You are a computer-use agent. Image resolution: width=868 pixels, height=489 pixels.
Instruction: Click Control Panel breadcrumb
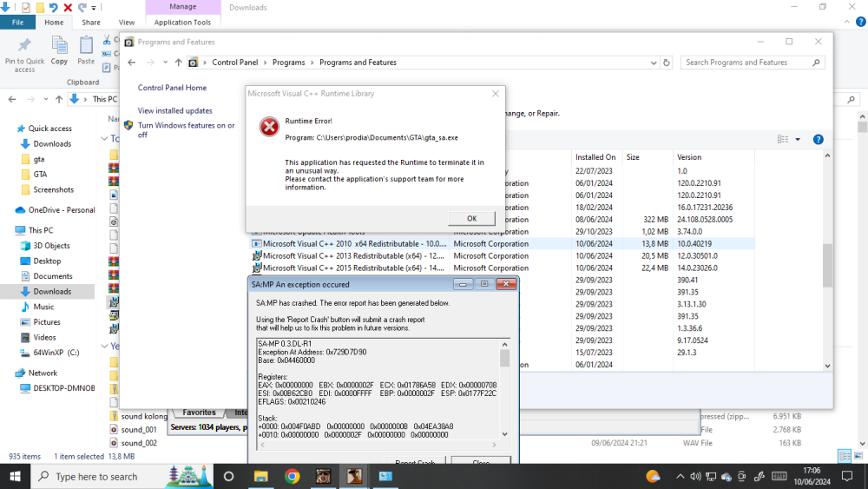click(234, 62)
